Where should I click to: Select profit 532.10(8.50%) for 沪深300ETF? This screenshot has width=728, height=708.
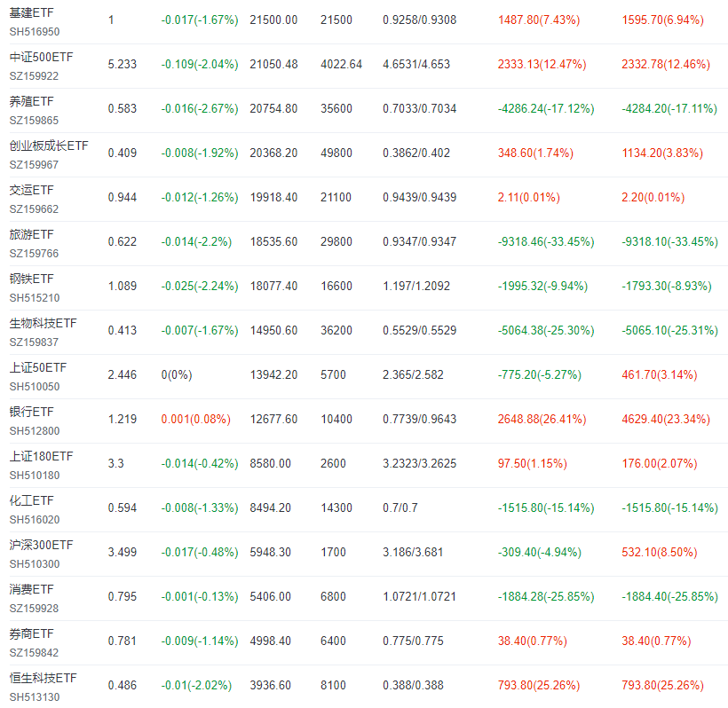point(660,552)
